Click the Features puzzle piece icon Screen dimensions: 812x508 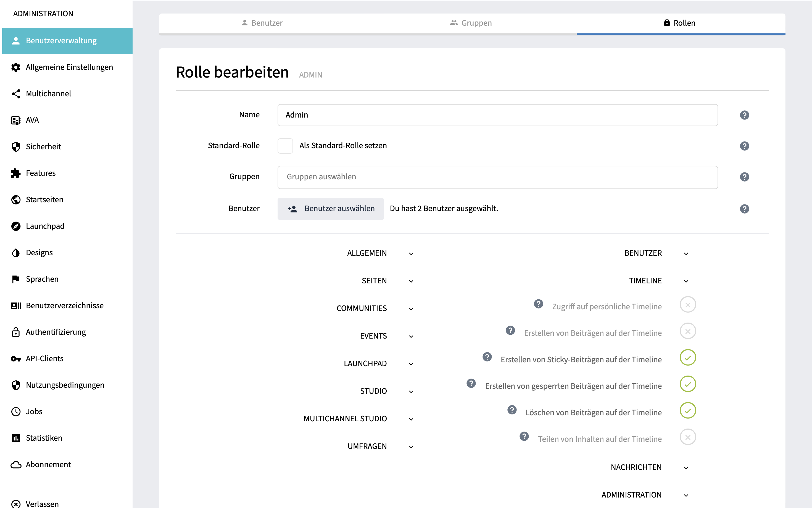tap(16, 173)
